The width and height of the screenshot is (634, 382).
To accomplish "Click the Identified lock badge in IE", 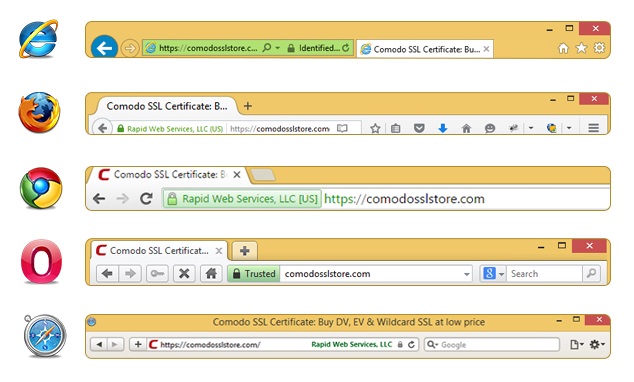I will click(313, 48).
